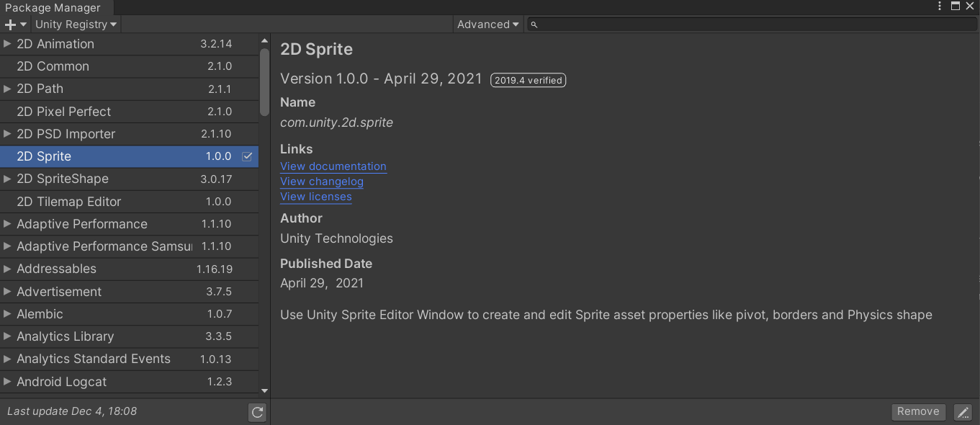Expand the Adaptive Performance Samsung arrow

click(x=7, y=246)
